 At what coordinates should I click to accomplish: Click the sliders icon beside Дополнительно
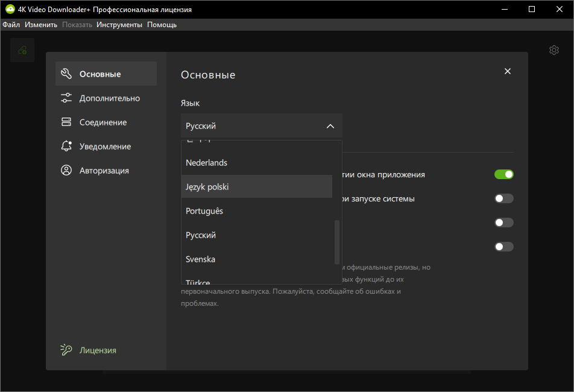66,98
